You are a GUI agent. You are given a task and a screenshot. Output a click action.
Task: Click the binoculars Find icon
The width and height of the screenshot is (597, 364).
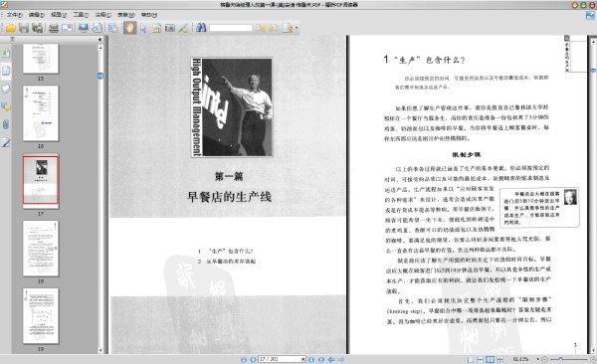click(x=201, y=28)
